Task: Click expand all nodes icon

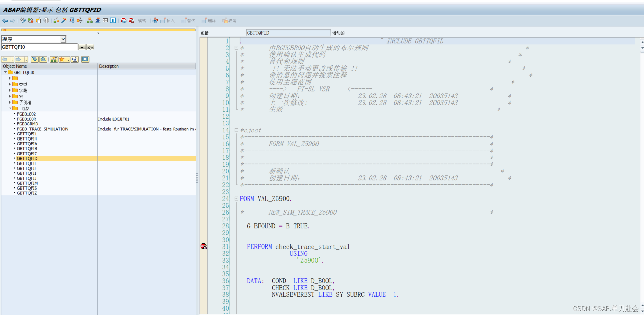Action: (35, 59)
